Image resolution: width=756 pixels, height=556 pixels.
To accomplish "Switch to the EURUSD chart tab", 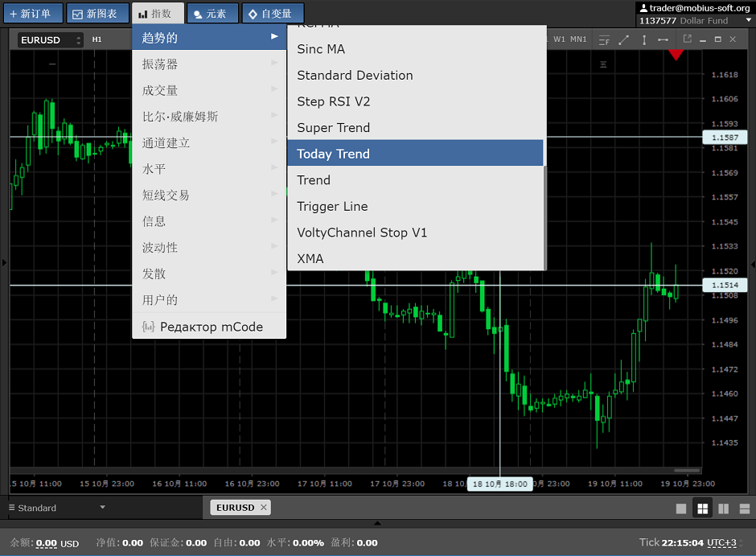I will coord(235,507).
